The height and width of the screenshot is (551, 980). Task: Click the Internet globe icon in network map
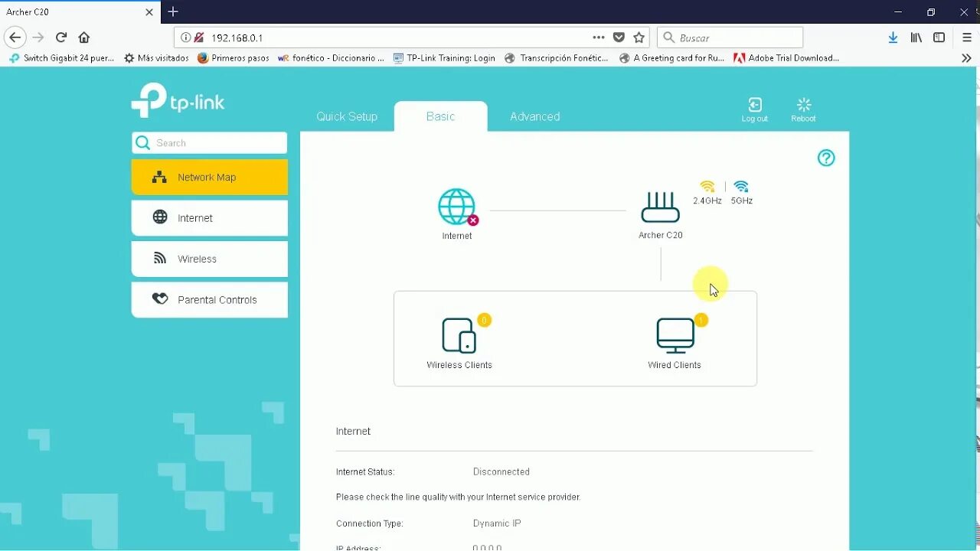point(456,207)
